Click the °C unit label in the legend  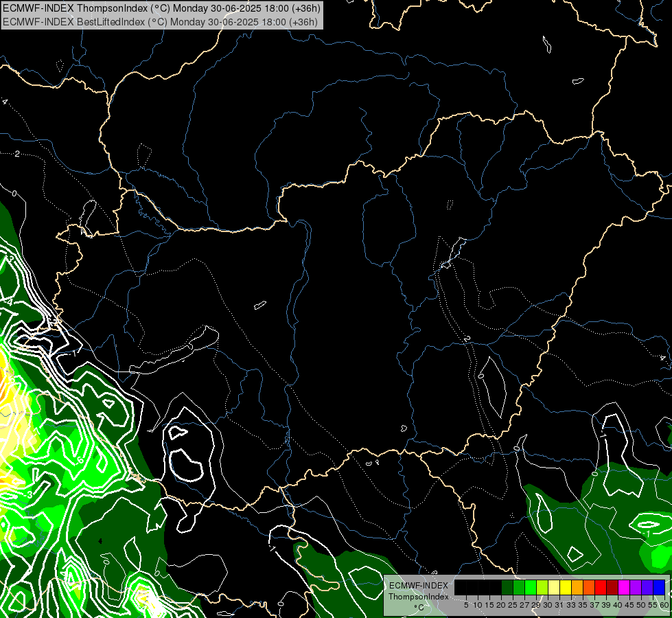419,607
